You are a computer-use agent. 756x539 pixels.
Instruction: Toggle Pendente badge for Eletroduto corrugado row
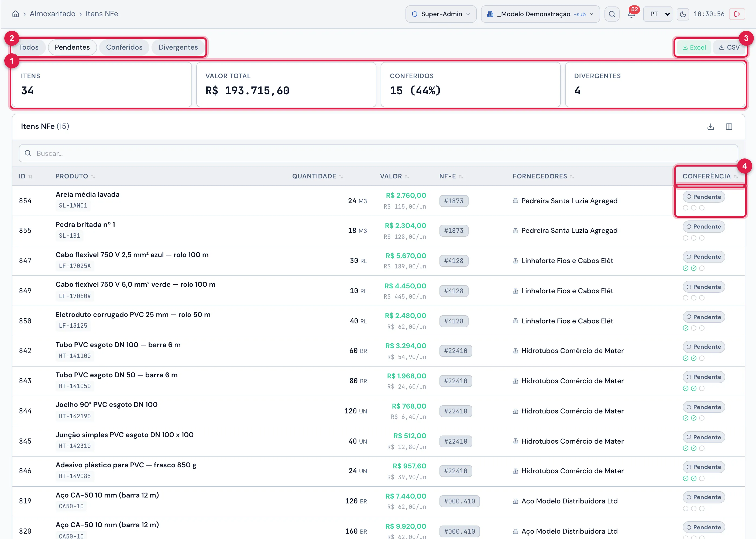tap(703, 317)
